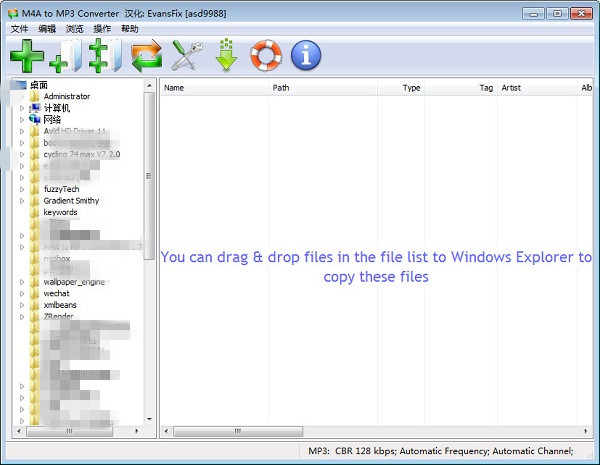Open the 文件 menu
600x465 pixels.
(x=19, y=29)
